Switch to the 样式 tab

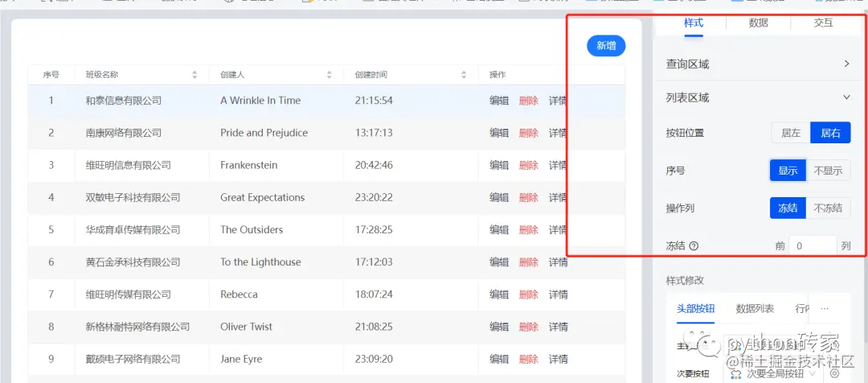click(693, 23)
